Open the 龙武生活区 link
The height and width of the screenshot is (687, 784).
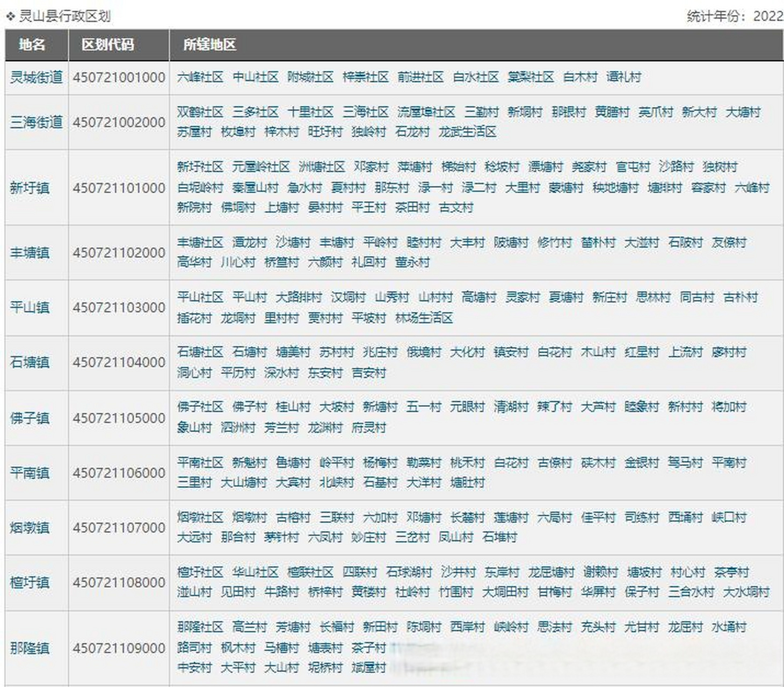467,132
